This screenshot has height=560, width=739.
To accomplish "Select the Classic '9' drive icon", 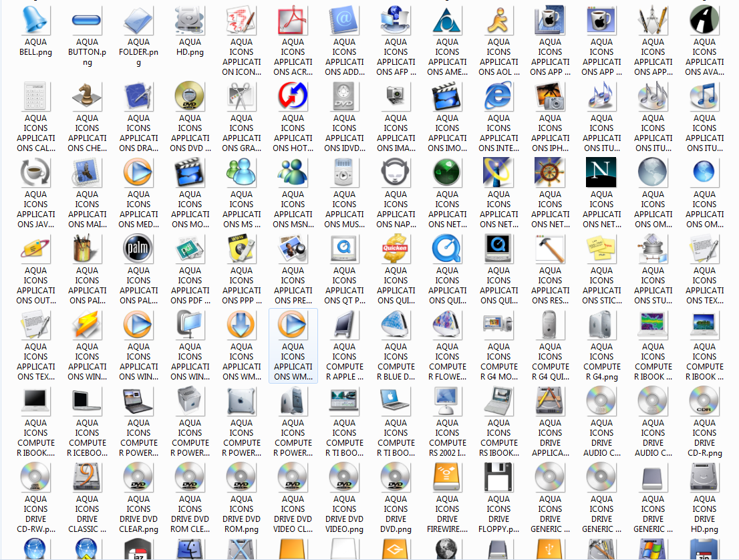I will 87,477.
